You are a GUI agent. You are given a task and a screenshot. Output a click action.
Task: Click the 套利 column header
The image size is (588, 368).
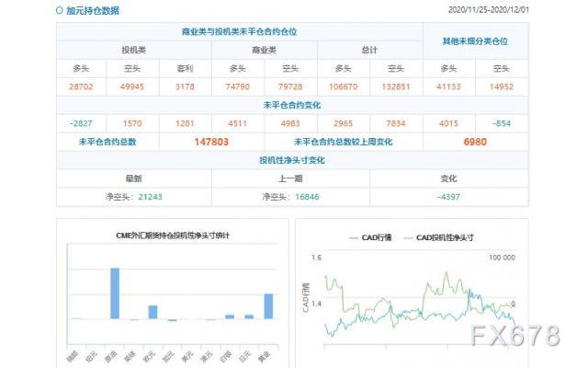pos(185,68)
